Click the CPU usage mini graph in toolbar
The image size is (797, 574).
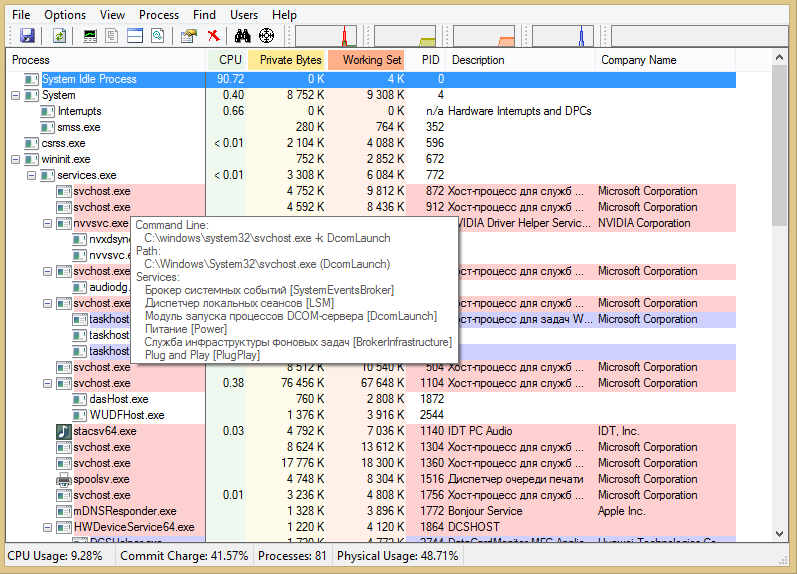(x=325, y=36)
